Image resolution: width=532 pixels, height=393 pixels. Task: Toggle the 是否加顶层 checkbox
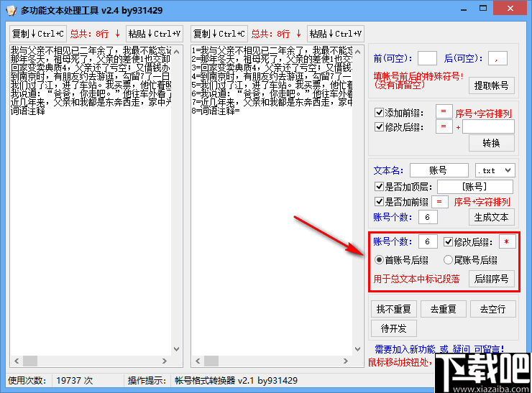[379, 187]
